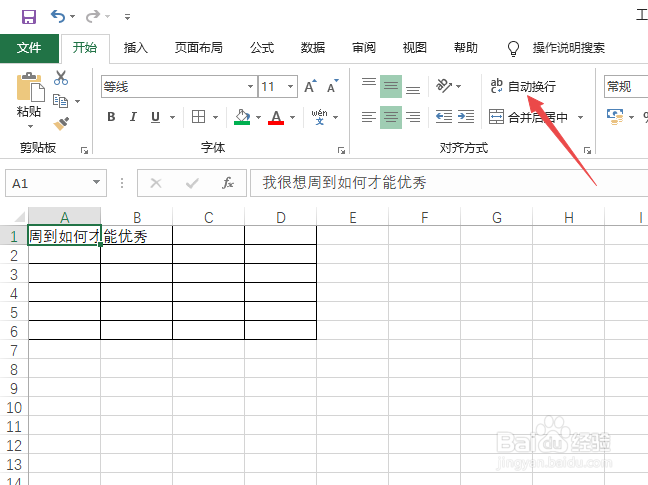
Task: Select column E header
Action: point(353,217)
